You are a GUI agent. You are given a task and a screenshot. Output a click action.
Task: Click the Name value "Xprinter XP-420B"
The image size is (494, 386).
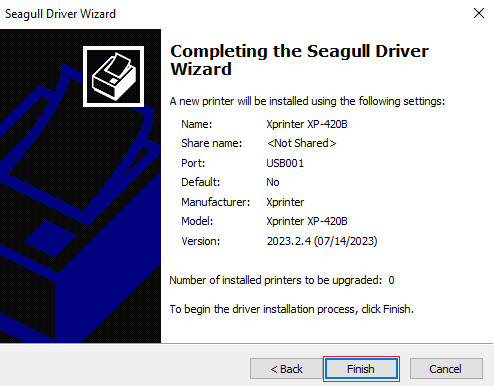pyautogui.click(x=307, y=124)
